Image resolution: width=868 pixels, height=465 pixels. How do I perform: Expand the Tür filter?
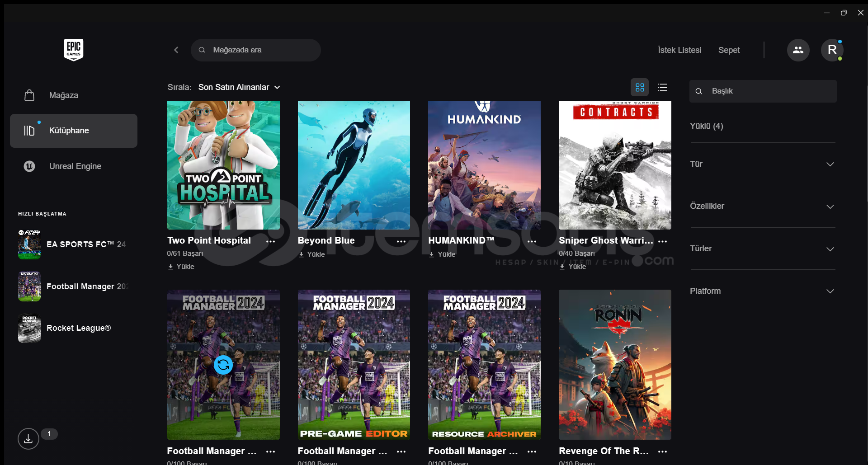[x=763, y=164]
